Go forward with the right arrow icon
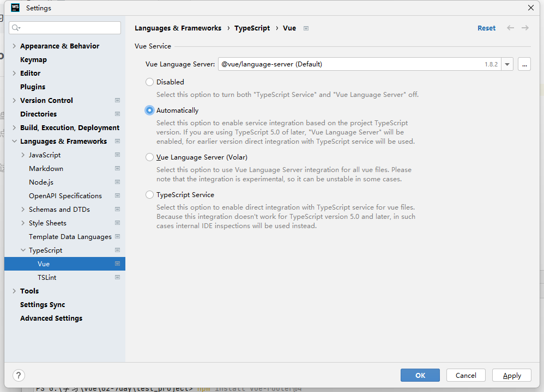This screenshot has width=544, height=392. (x=525, y=28)
